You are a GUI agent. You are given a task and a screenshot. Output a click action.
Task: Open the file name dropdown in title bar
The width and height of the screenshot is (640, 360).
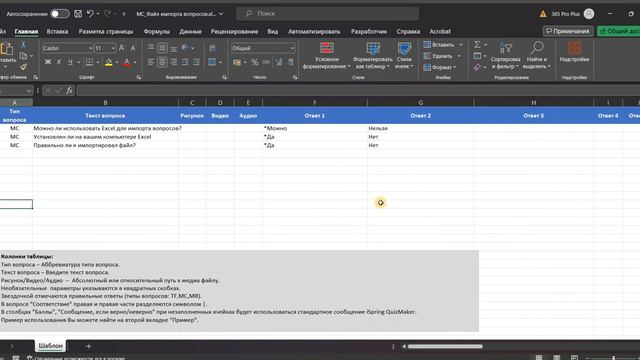(221, 14)
